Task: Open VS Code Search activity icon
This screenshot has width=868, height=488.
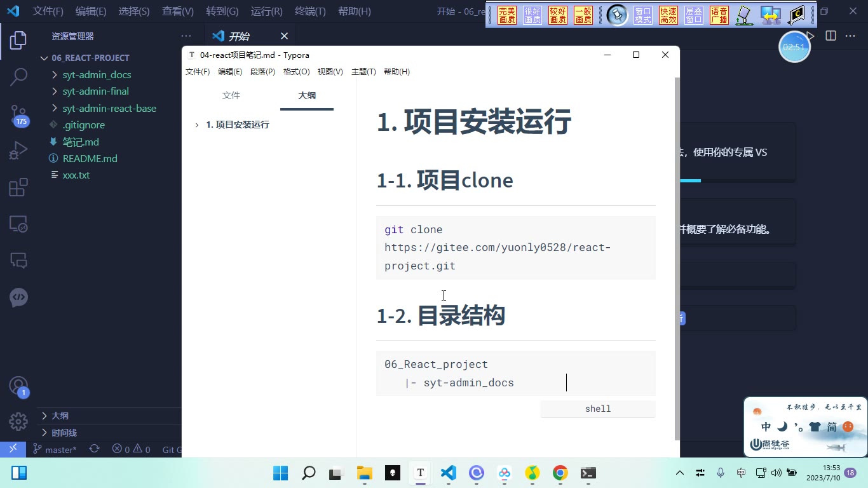Action: tap(18, 78)
